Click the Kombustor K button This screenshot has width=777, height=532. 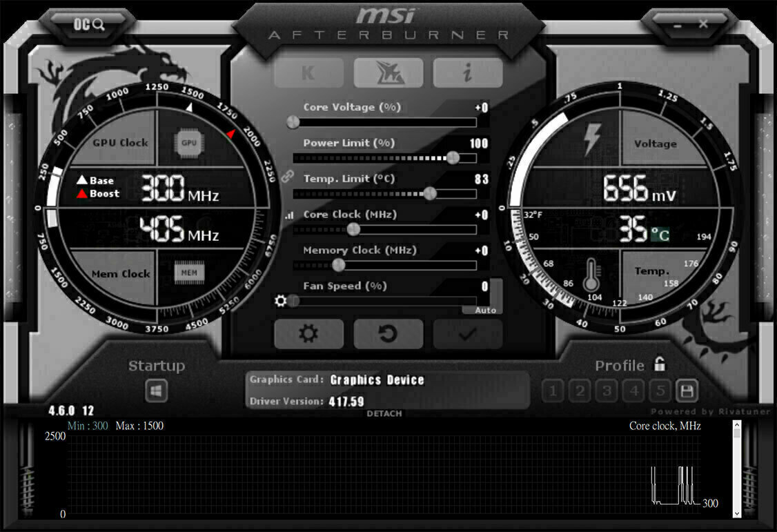pos(308,73)
